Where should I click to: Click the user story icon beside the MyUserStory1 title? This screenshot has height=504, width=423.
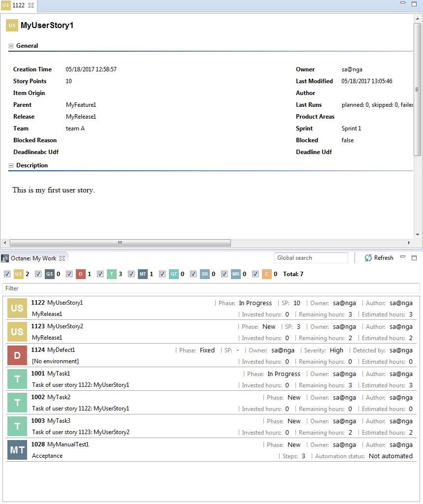pos(12,25)
